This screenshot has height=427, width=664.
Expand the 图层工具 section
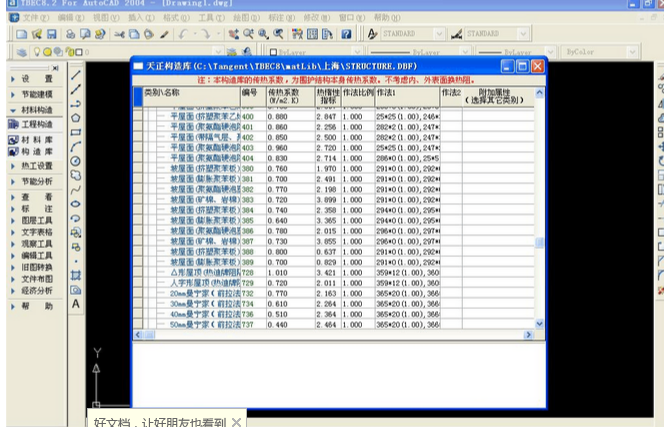pos(13,221)
